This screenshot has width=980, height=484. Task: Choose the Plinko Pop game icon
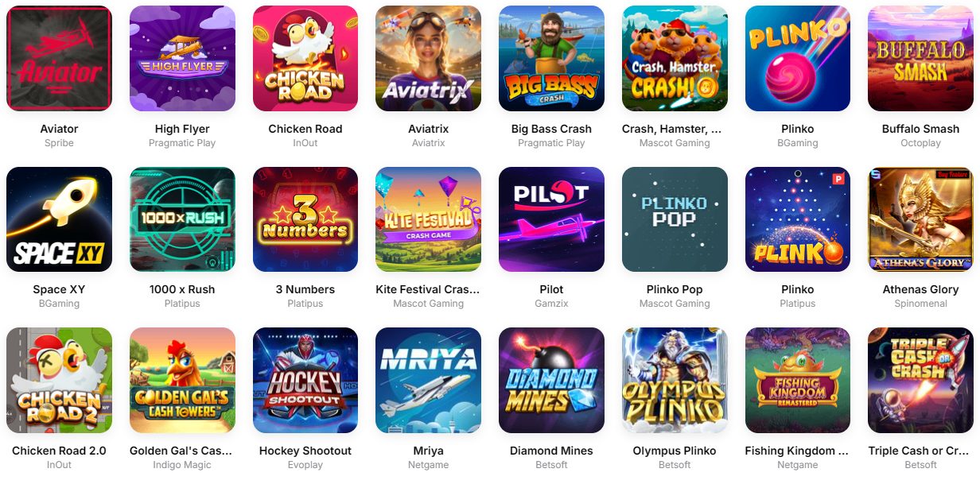pos(675,219)
